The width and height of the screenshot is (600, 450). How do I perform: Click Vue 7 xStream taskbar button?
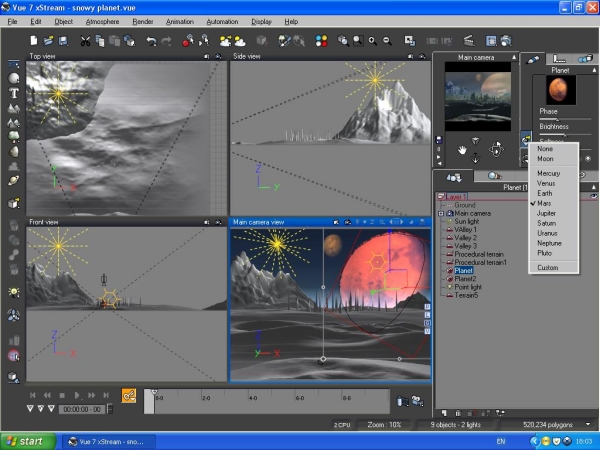point(109,442)
